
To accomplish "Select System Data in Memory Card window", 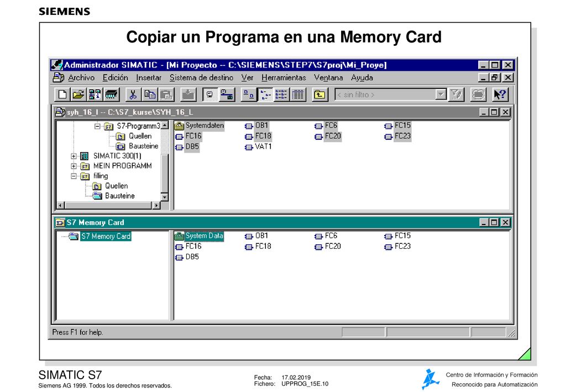I will point(199,236).
